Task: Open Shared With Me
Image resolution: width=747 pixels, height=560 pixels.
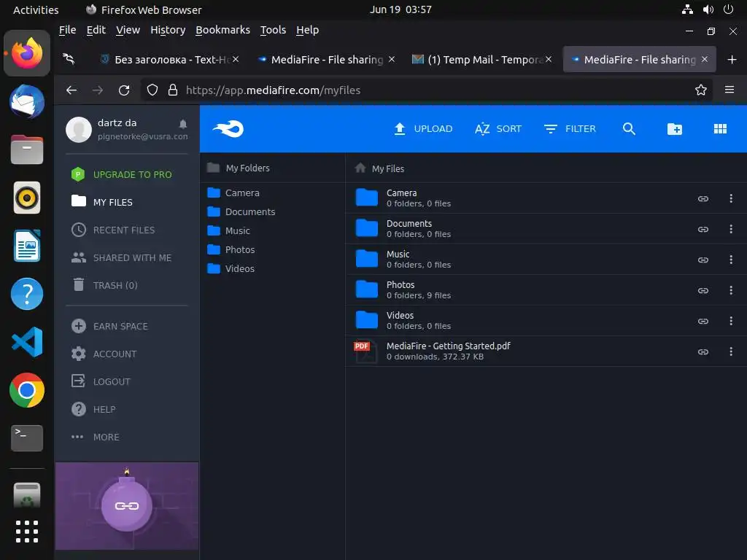Action: point(121,257)
